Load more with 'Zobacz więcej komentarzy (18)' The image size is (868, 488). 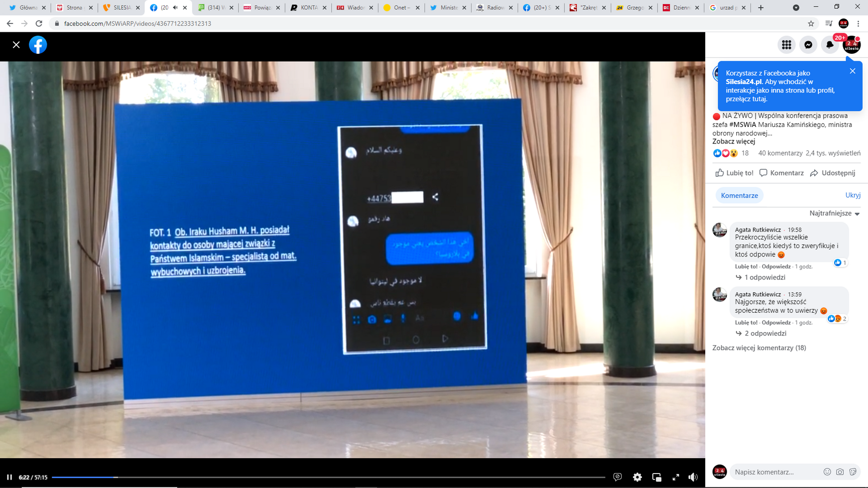[759, 348]
